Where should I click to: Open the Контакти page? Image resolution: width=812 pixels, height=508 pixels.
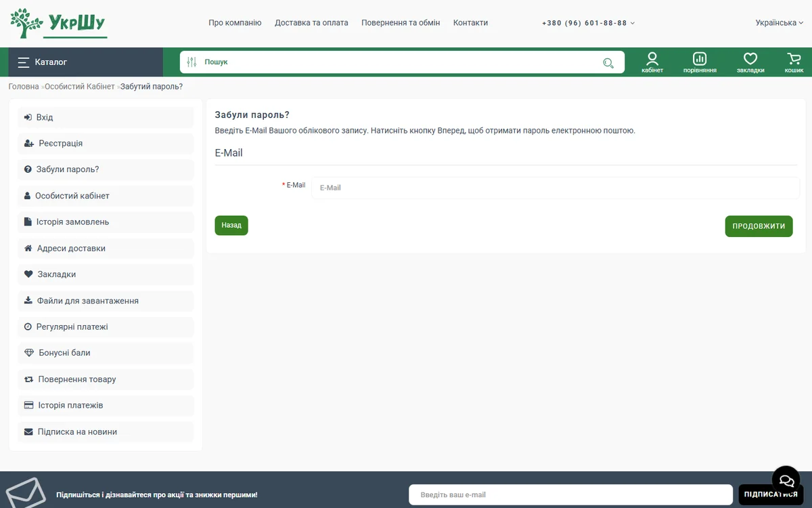pos(470,23)
